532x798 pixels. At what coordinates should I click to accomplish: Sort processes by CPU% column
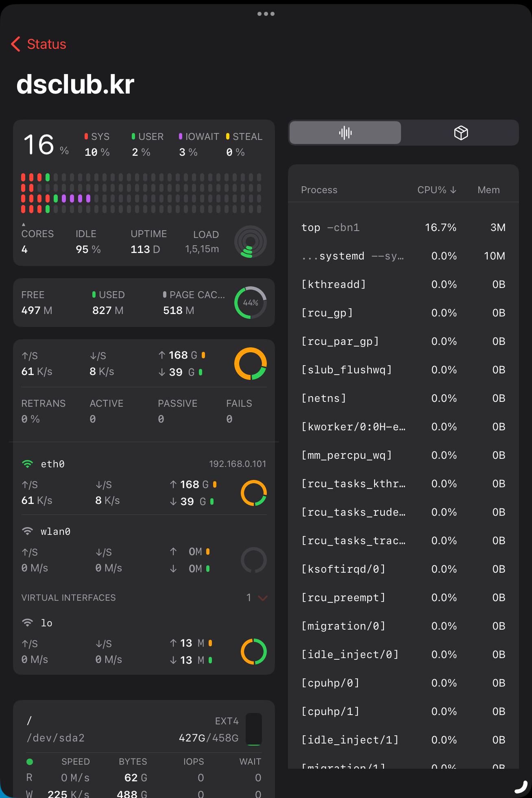click(x=436, y=190)
